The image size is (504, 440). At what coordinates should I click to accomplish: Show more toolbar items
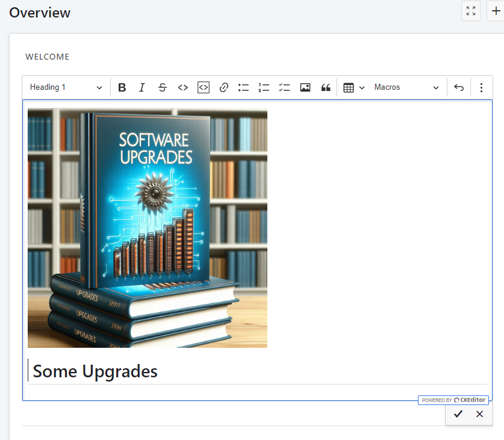pos(481,87)
